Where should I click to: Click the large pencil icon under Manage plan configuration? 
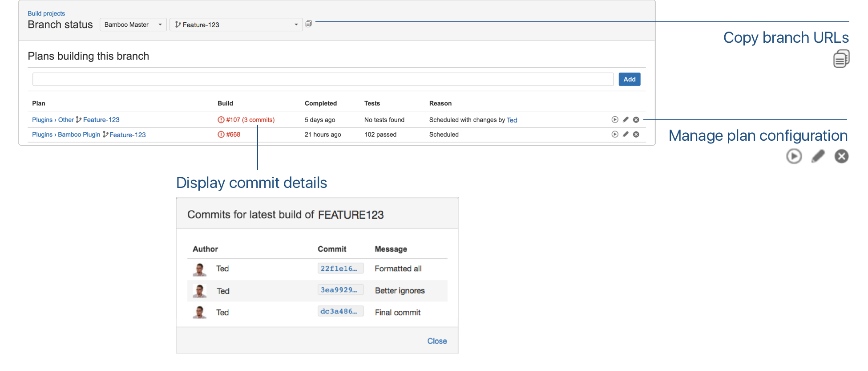click(818, 156)
